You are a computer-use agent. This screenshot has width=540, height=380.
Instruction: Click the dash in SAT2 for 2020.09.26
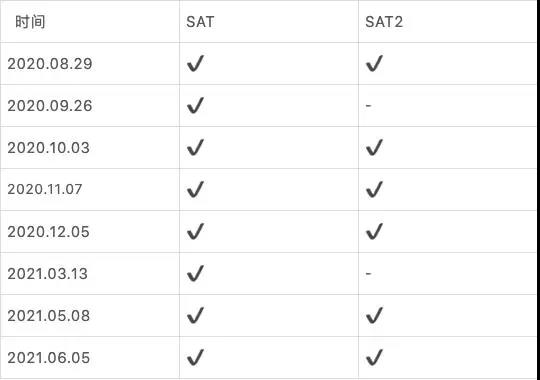368,105
